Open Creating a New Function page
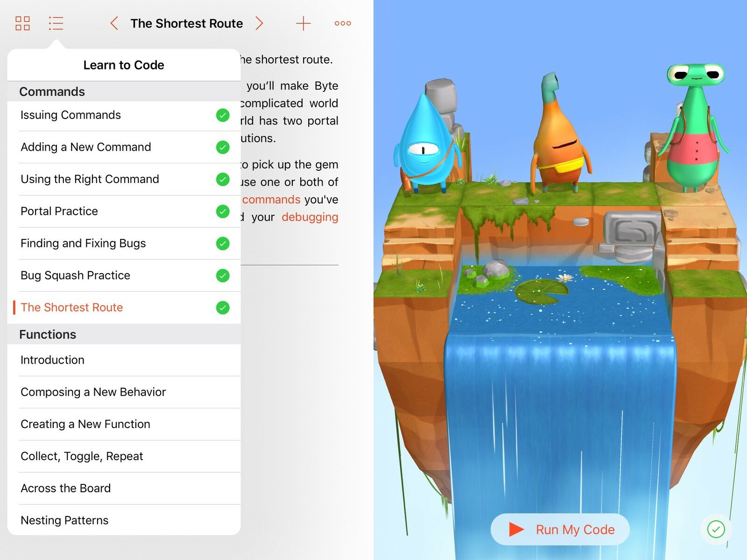This screenshot has height=560, width=747. [124, 424]
